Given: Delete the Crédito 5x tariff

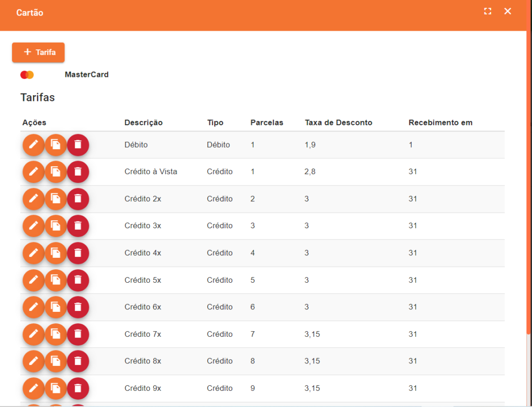Looking at the screenshot, I should 78,280.
